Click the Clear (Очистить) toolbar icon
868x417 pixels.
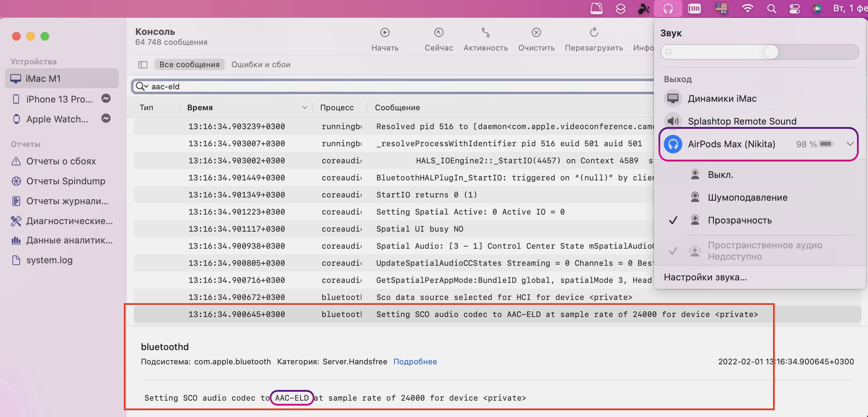pos(536,33)
